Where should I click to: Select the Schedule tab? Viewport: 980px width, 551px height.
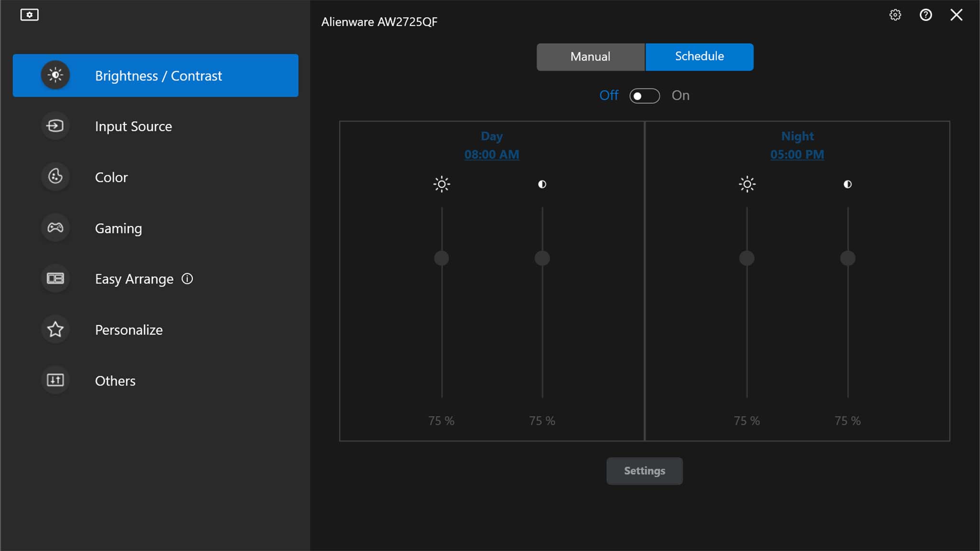tap(699, 56)
